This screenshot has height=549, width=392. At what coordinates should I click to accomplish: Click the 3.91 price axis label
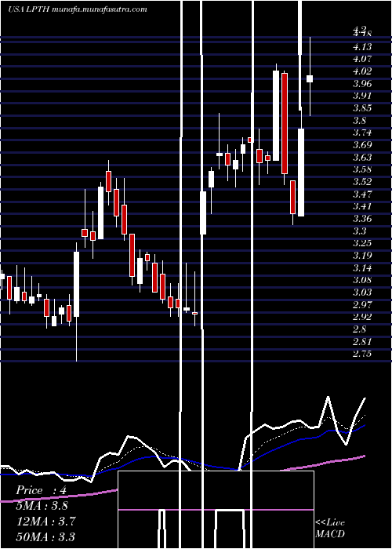point(362,96)
